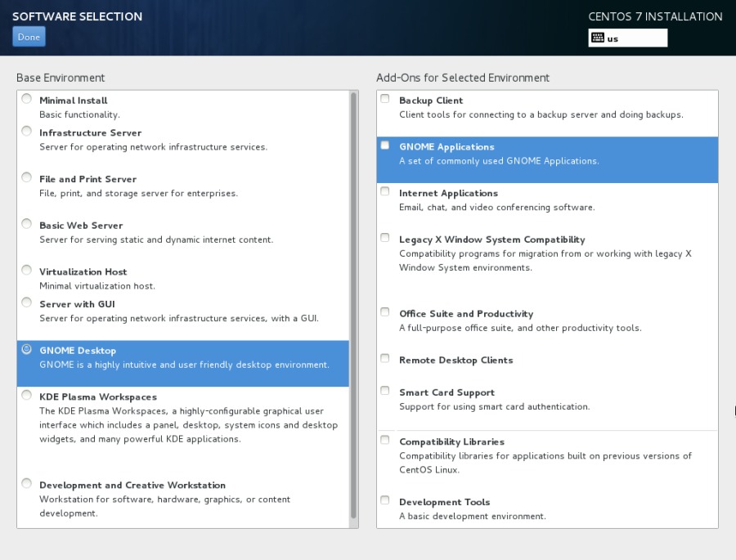Click 'Legacy X Window System Compatibility' label
The image size is (736, 560).
492,240
